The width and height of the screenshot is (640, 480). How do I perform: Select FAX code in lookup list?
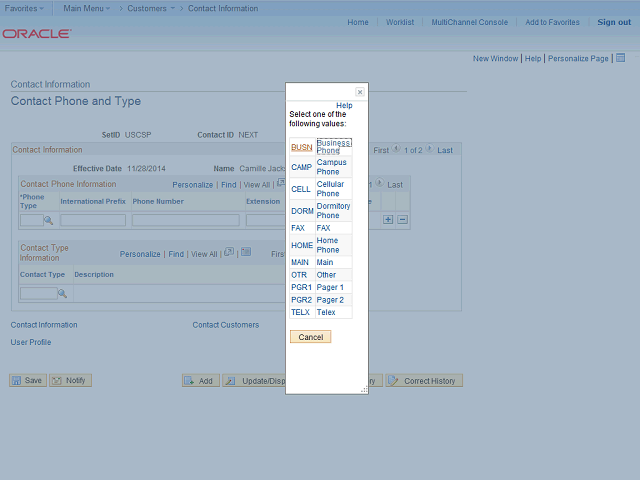298,228
